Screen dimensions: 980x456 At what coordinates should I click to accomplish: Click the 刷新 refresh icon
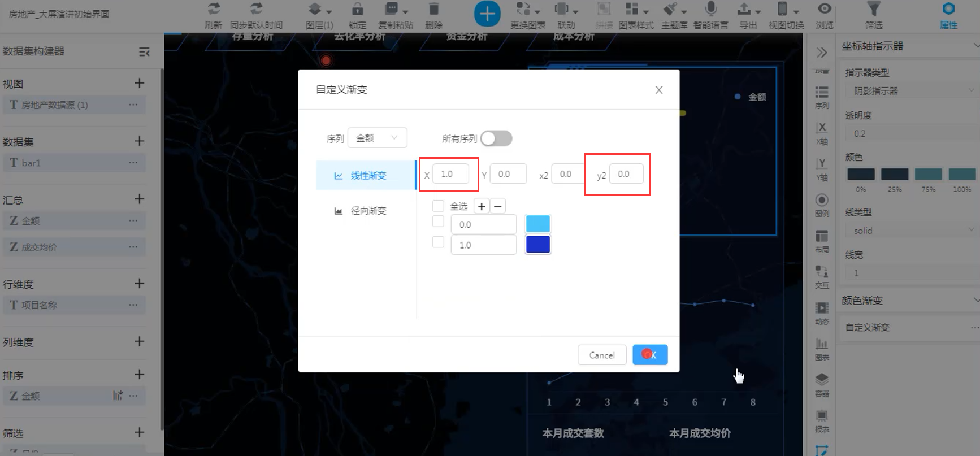click(x=214, y=9)
